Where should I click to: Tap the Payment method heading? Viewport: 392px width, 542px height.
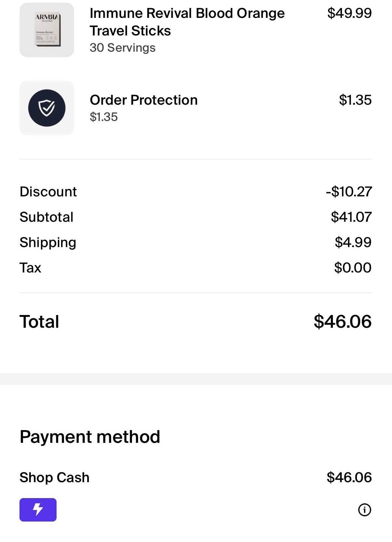[90, 437]
